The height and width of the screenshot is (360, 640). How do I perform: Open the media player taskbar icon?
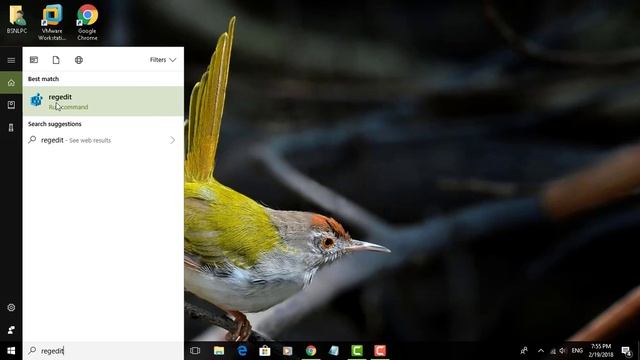(x=288, y=351)
